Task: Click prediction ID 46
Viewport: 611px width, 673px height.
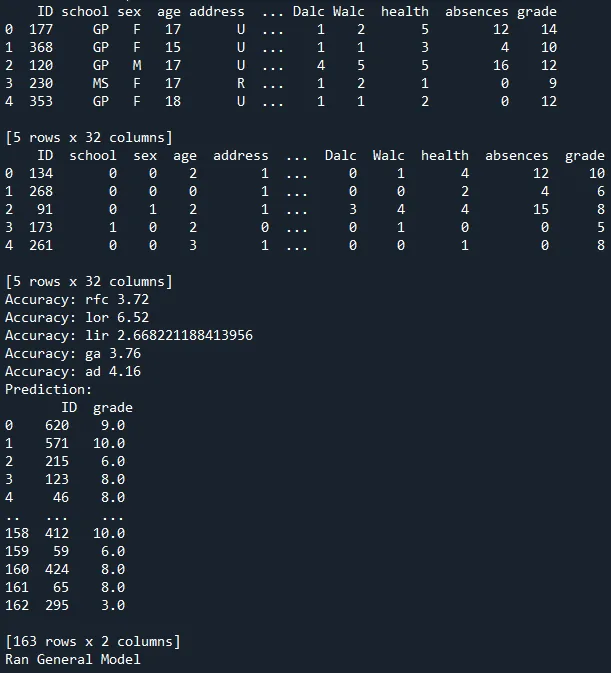Action: [61, 497]
